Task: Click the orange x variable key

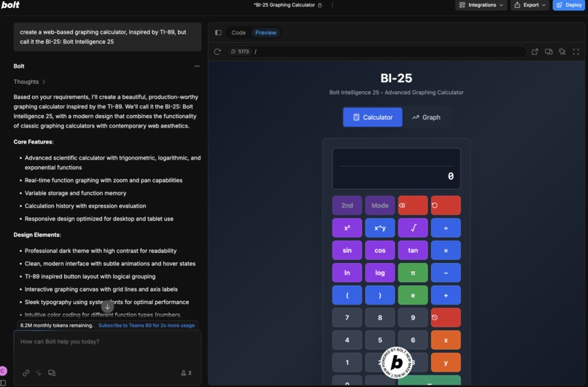Action: (446, 340)
